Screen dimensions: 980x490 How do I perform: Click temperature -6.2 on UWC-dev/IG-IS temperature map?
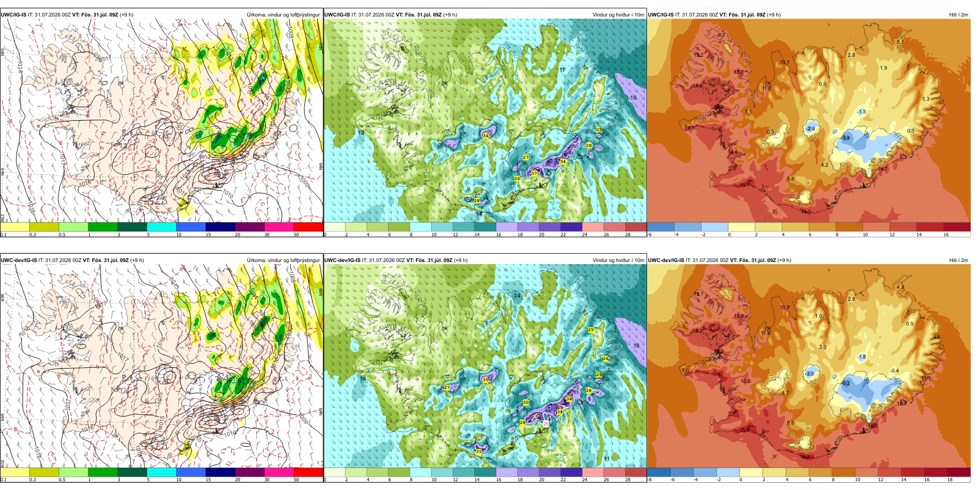click(845, 383)
